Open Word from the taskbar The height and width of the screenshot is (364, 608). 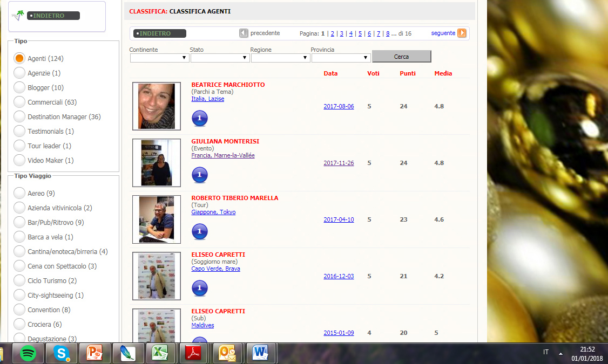click(260, 353)
